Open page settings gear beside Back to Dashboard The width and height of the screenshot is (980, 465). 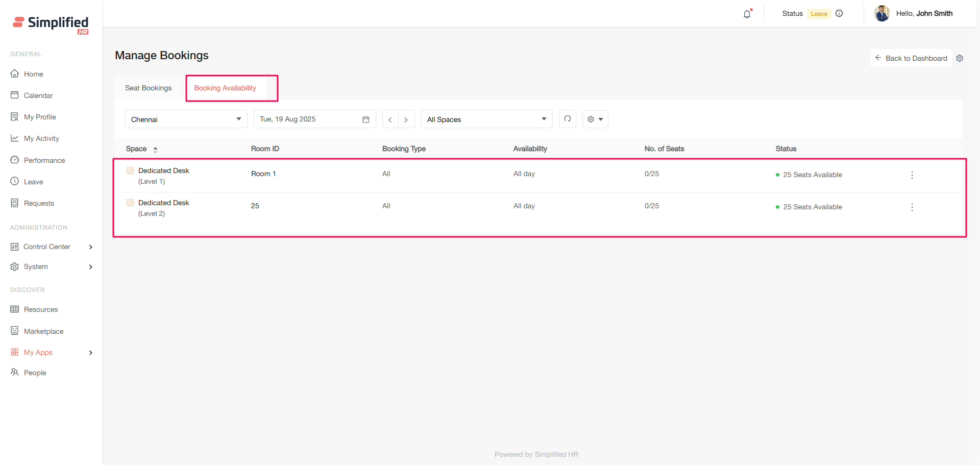(x=960, y=58)
